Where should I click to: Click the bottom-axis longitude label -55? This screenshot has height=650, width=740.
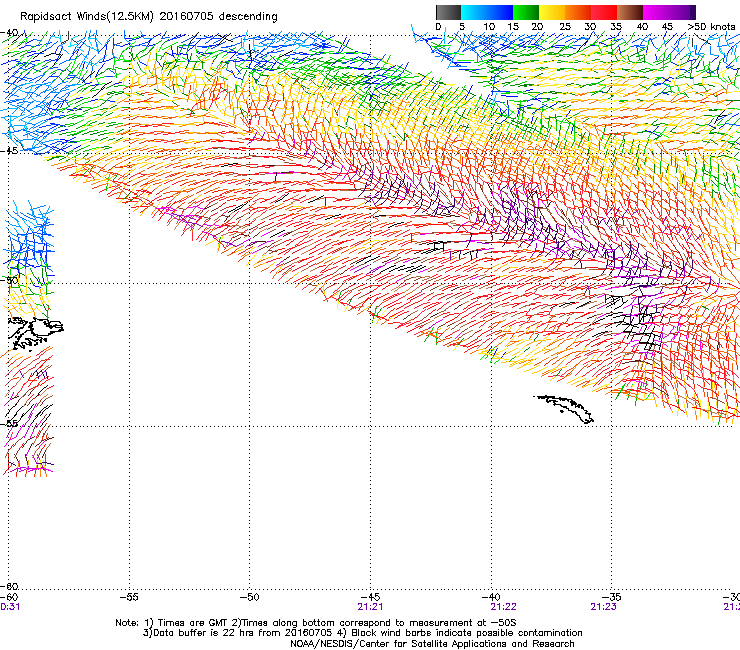(x=129, y=597)
